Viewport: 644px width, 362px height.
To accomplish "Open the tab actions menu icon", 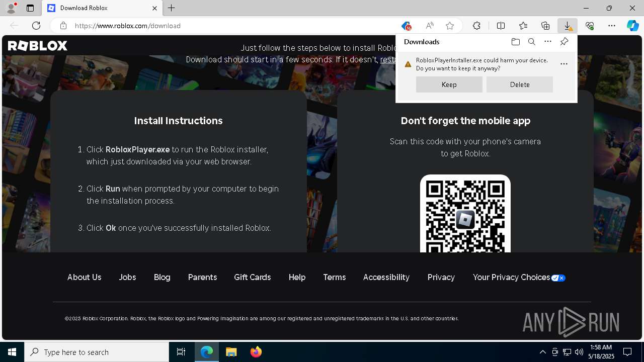I will pyautogui.click(x=30, y=8).
